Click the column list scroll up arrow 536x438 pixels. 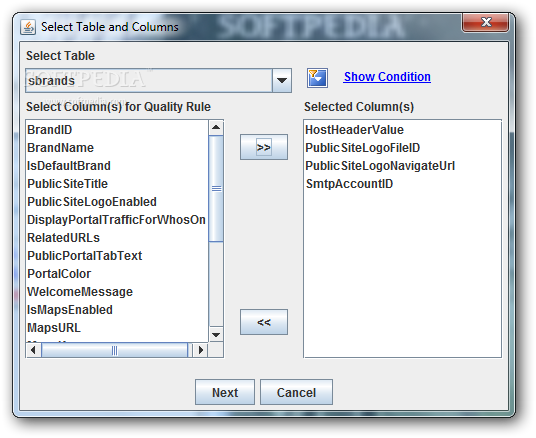tap(216, 128)
